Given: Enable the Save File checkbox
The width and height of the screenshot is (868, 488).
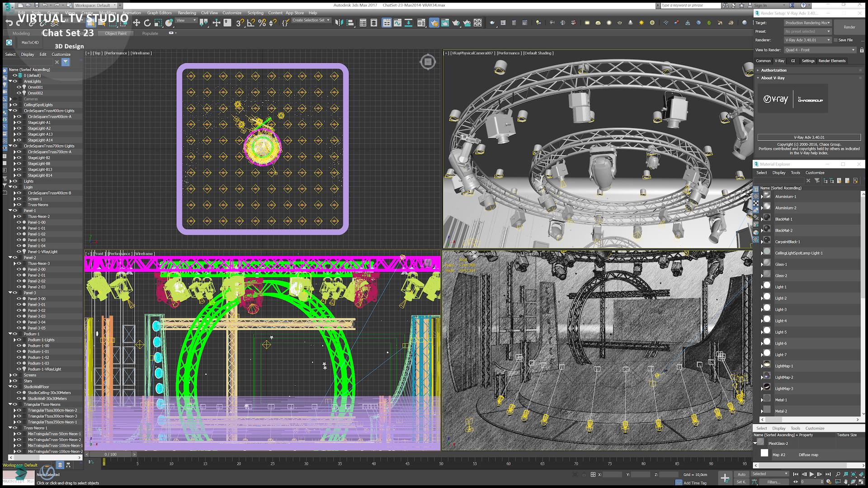Looking at the screenshot, I should [x=836, y=40].
